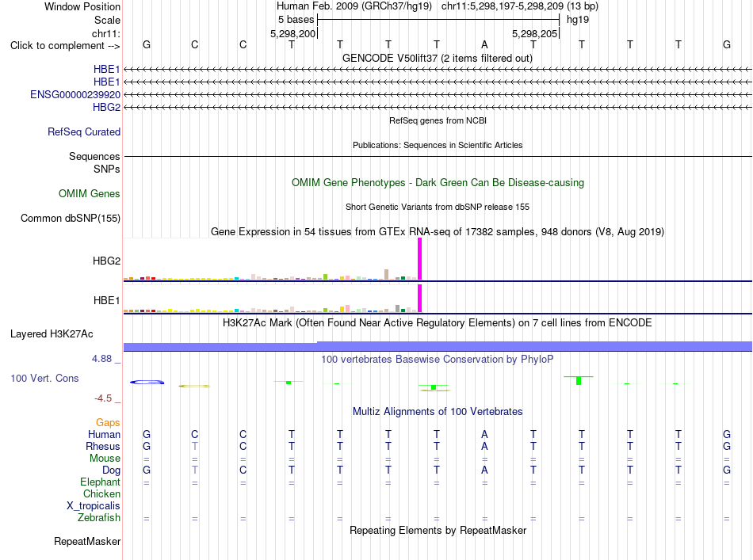Open the HBG2 GENCODE gene label
This screenshot has width=753, height=560.
[107, 107]
